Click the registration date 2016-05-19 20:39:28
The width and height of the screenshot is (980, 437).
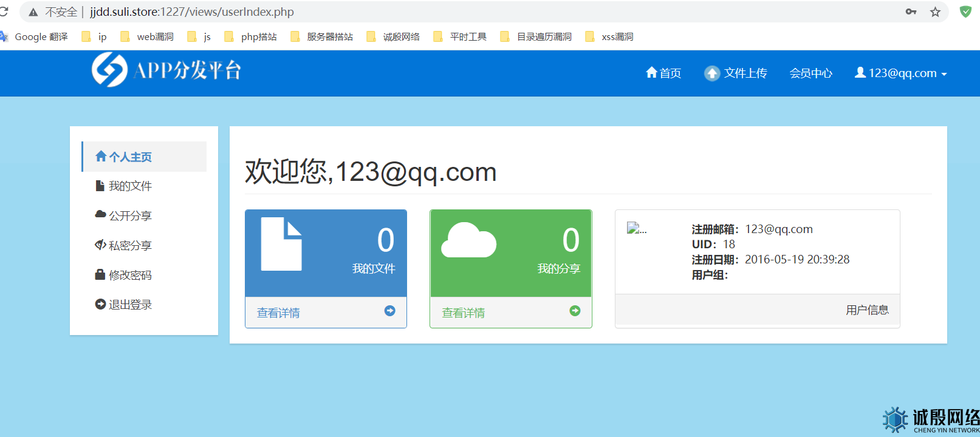tap(797, 259)
